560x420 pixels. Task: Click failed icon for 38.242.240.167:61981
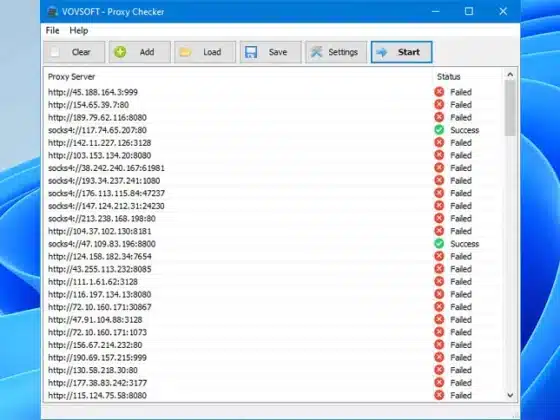click(439, 168)
